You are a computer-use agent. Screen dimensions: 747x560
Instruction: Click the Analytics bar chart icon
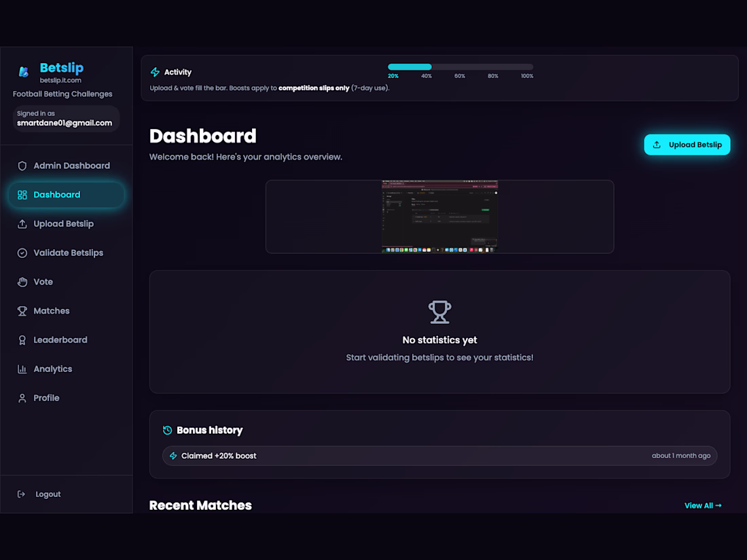[x=22, y=369]
